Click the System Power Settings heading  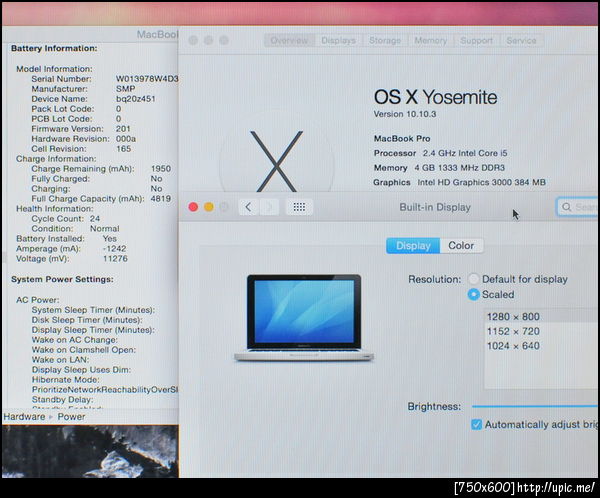pos(62,279)
